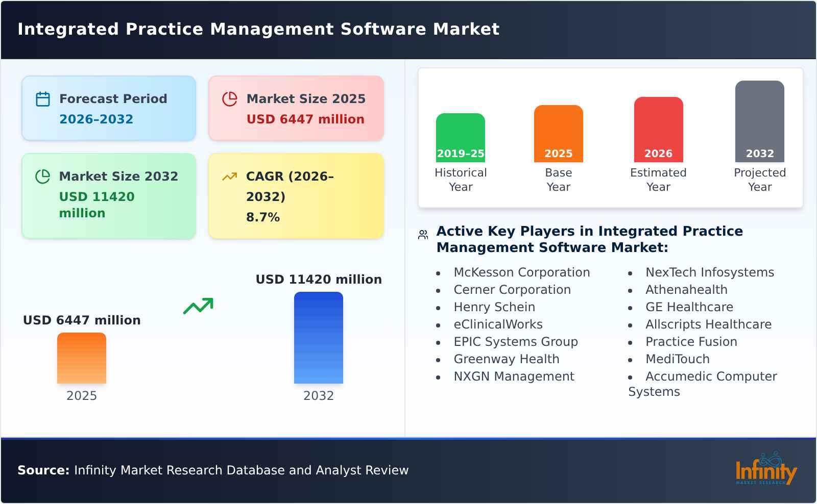Click the 'USD 6447 million' label above orange bar
Image resolution: width=817 pixels, height=504 pixels.
(x=82, y=320)
